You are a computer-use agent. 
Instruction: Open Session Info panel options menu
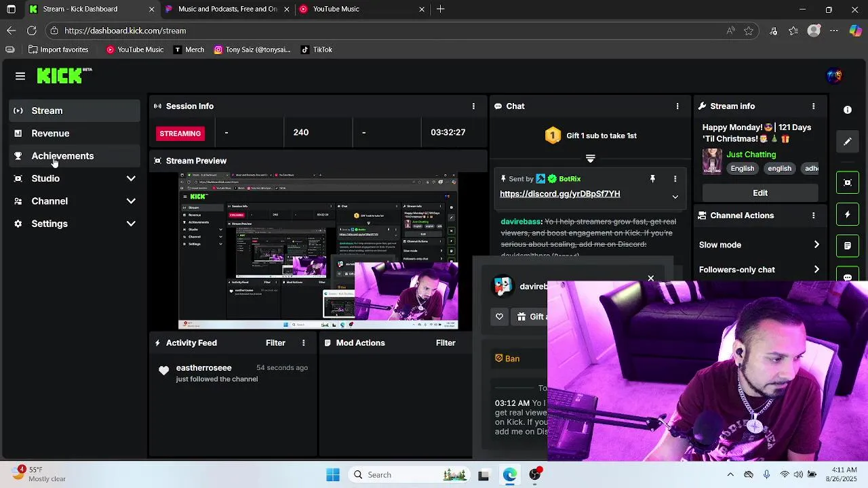pyautogui.click(x=473, y=106)
